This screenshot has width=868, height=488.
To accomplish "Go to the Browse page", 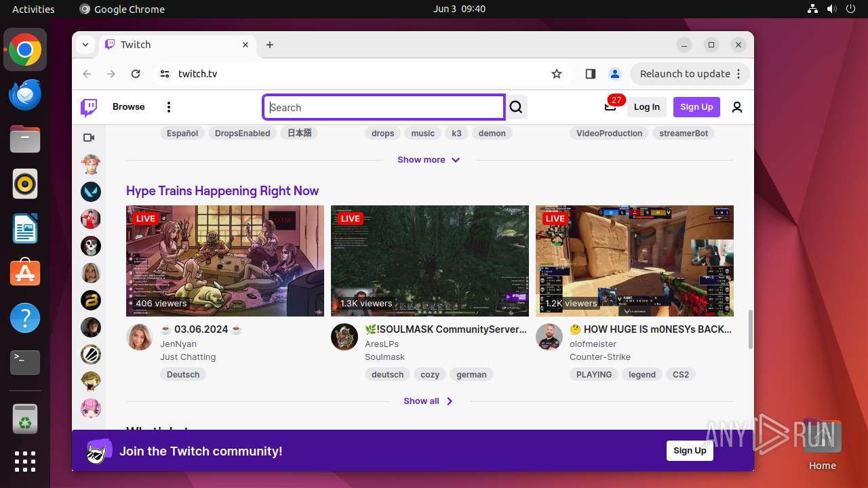I will click(x=129, y=107).
